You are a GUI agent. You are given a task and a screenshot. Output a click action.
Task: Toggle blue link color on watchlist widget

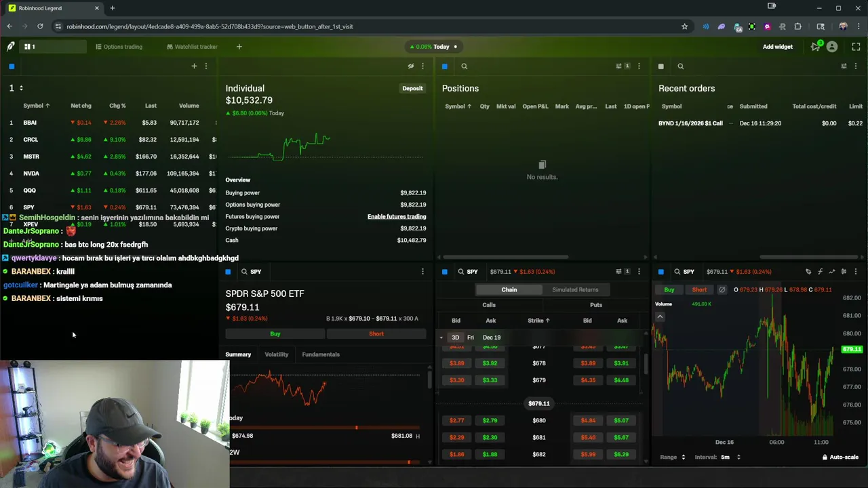12,66
